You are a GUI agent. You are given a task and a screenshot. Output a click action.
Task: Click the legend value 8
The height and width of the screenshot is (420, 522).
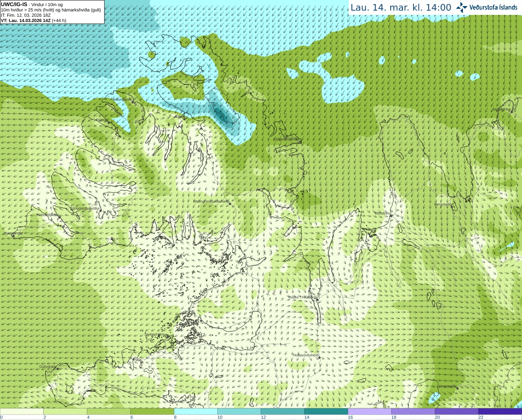[x=175, y=417]
